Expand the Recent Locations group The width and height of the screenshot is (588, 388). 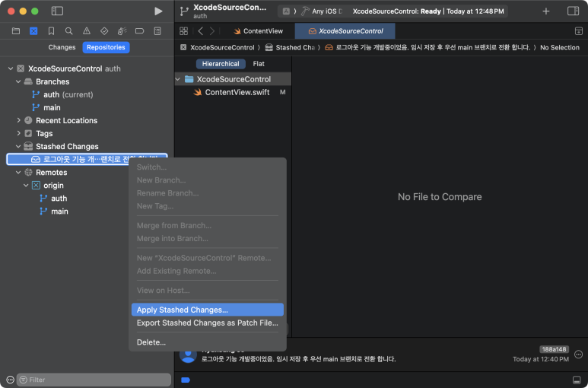coord(18,120)
